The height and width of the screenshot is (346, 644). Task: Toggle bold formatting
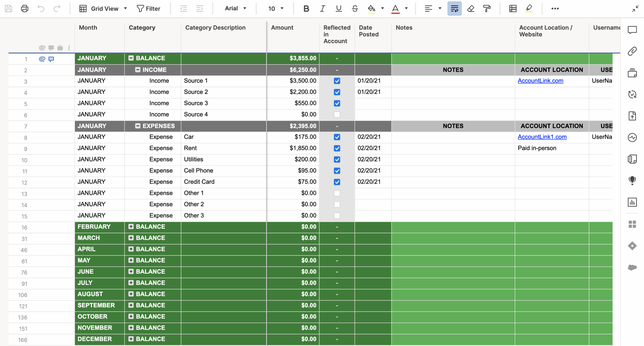pos(306,8)
